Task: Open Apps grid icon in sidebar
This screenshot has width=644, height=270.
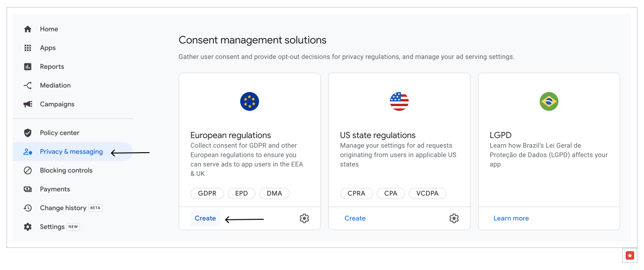Action: coord(28,48)
